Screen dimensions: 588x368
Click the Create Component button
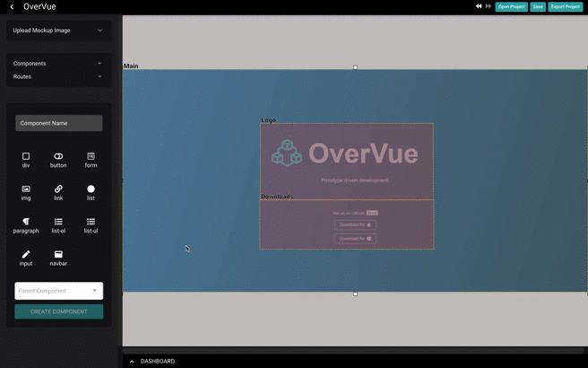[x=59, y=311]
